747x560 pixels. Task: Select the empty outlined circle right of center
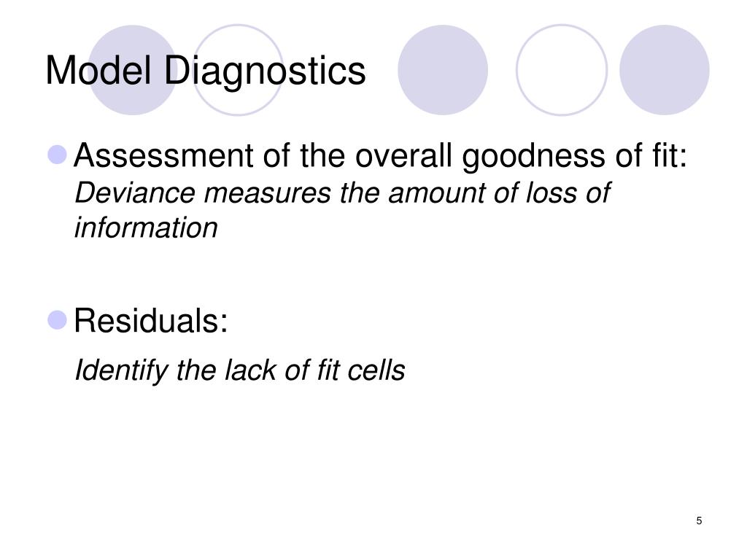[x=562, y=70]
